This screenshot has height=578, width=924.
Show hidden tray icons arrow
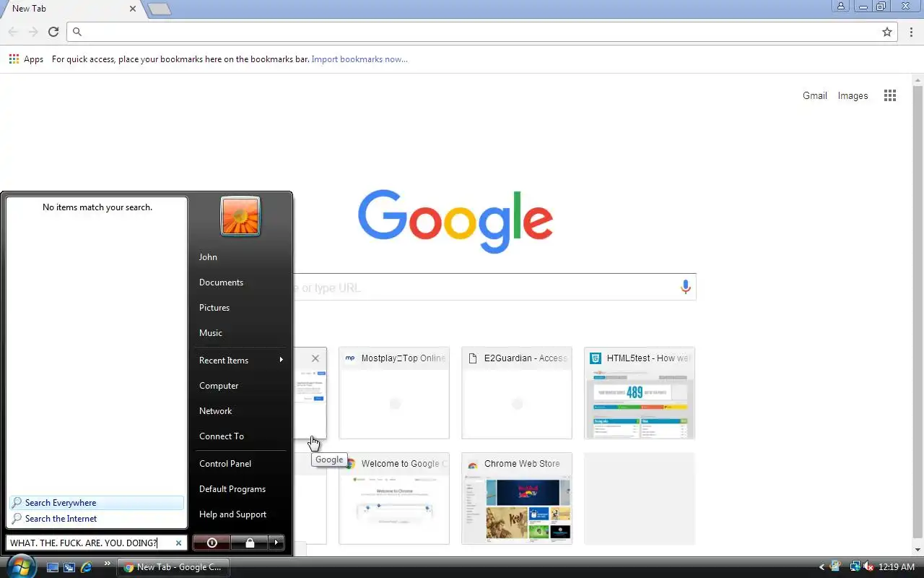click(x=822, y=567)
